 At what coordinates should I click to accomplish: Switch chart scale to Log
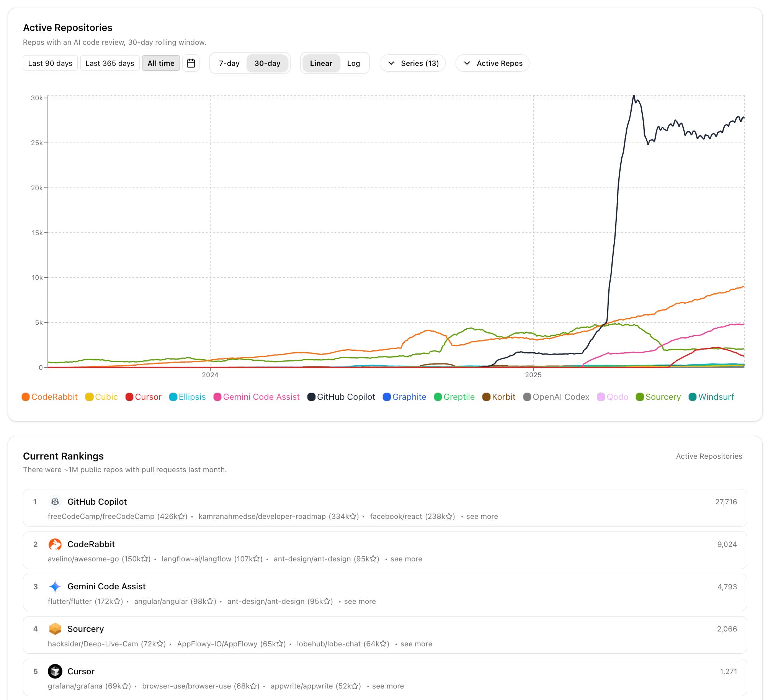pyautogui.click(x=353, y=63)
